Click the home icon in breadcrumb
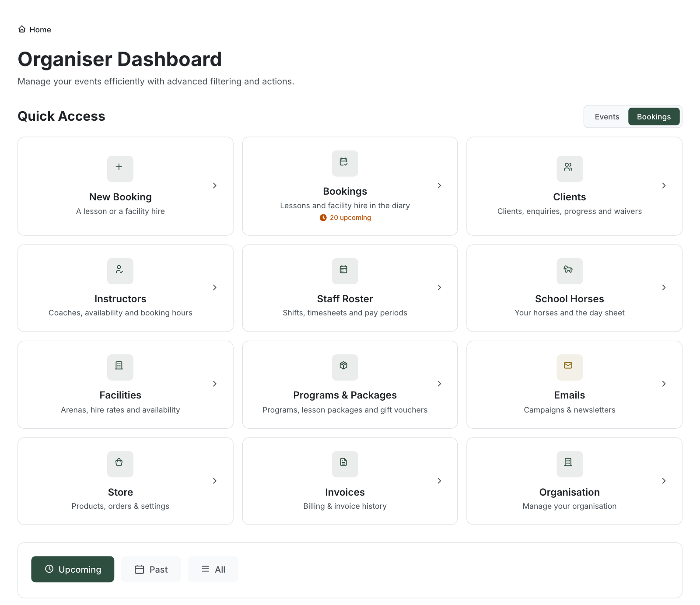 coord(22,29)
